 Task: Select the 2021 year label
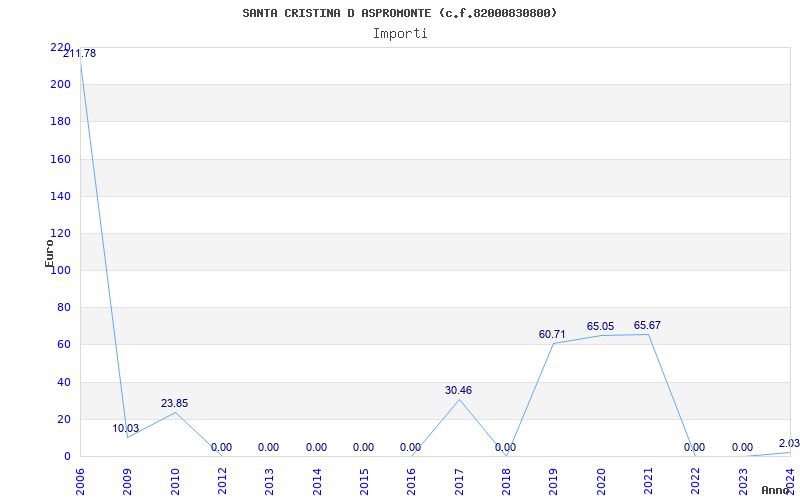[x=648, y=482]
